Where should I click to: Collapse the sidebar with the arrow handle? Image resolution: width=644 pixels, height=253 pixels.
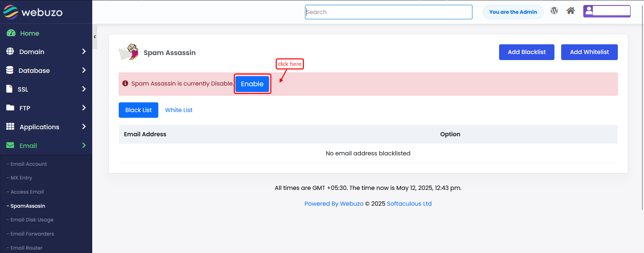coord(95,37)
